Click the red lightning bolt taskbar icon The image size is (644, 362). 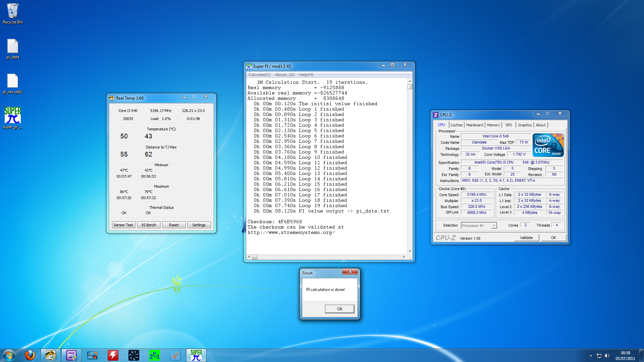[113, 355]
